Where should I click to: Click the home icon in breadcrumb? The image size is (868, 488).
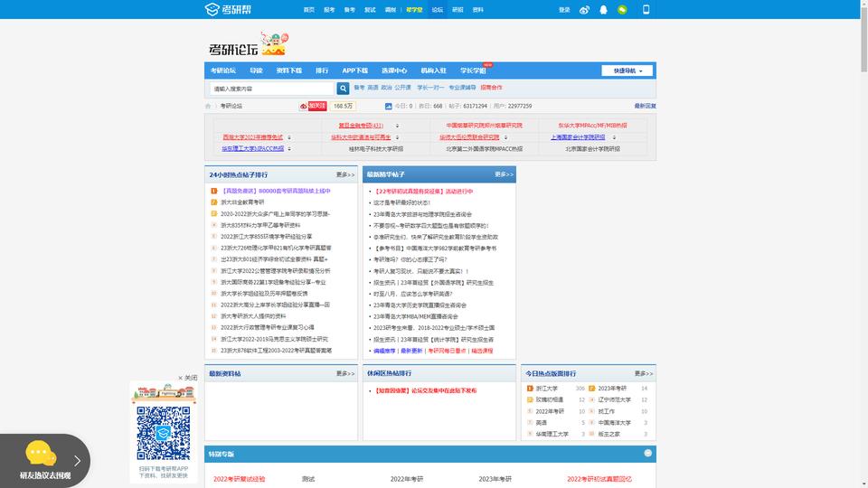click(x=208, y=106)
